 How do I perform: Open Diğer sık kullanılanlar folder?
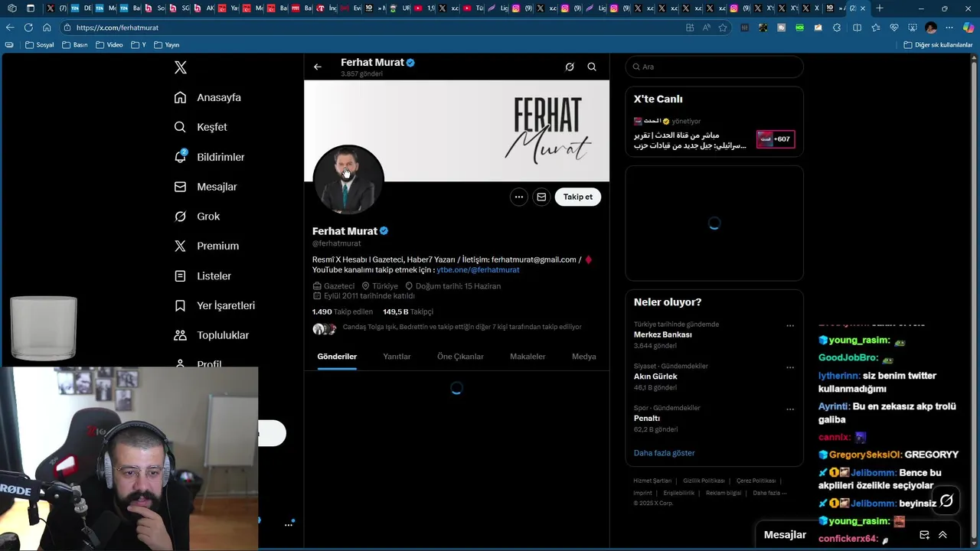click(x=938, y=45)
